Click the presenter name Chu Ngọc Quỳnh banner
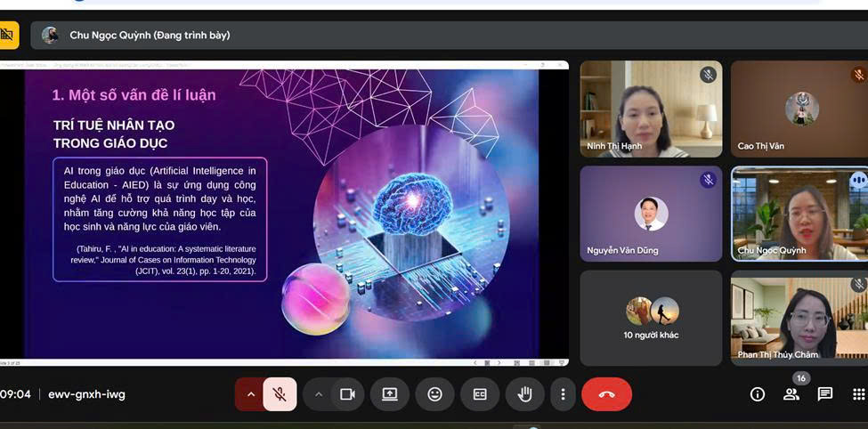Viewport: 868px width, 429px height. (150, 36)
